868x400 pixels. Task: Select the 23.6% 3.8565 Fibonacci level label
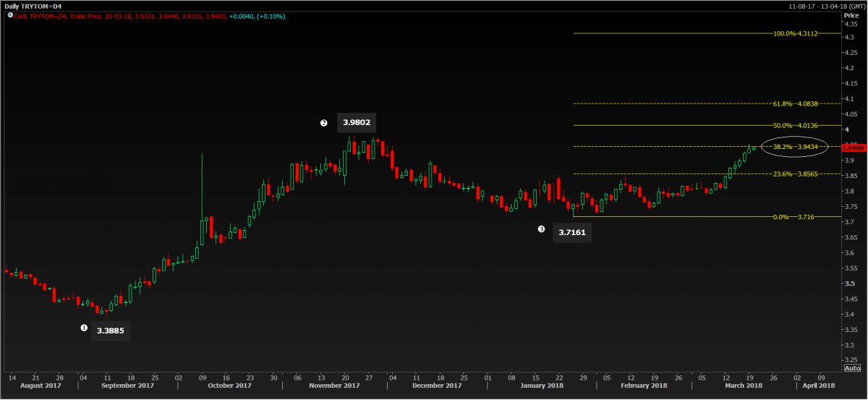point(796,174)
